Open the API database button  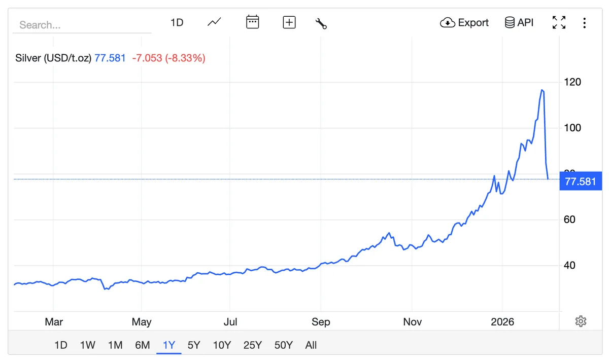point(519,23)
